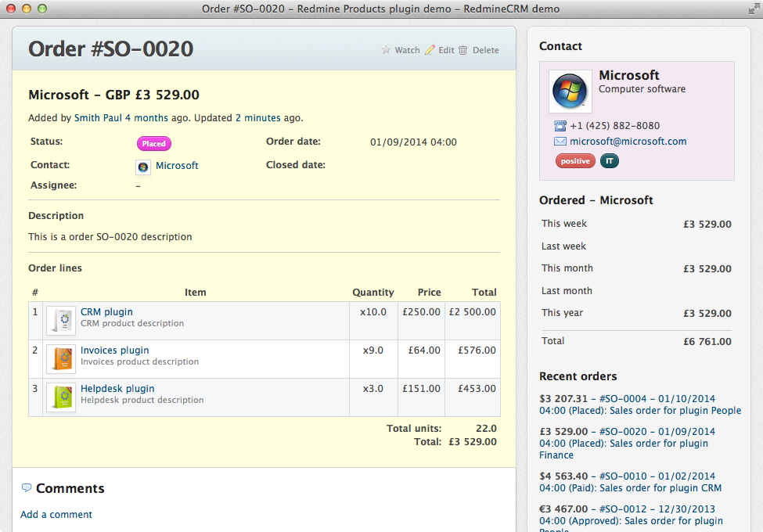
Task: Click the Delete trash icon
Action: 463,50
